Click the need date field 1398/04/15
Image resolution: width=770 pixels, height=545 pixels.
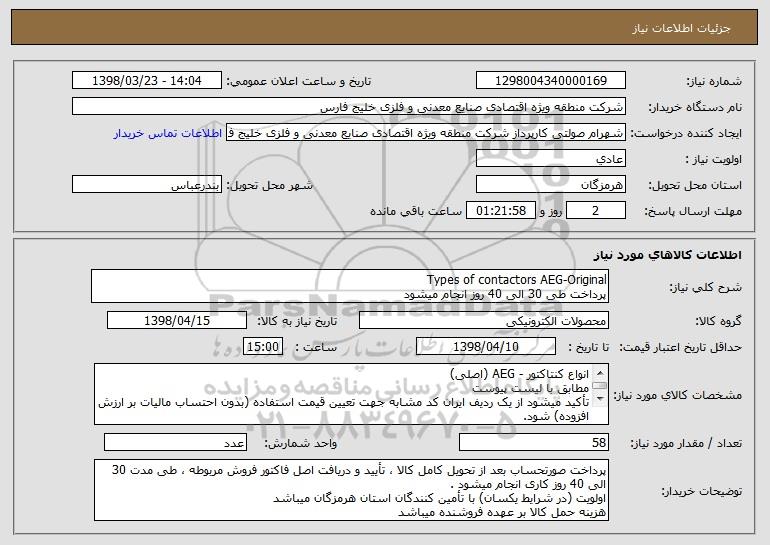(x=177, y=320)
